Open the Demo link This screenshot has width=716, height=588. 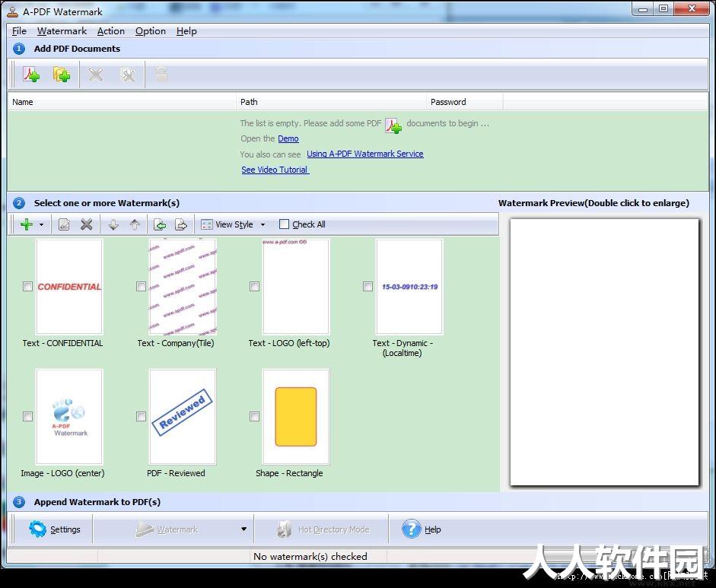(288, 138)
